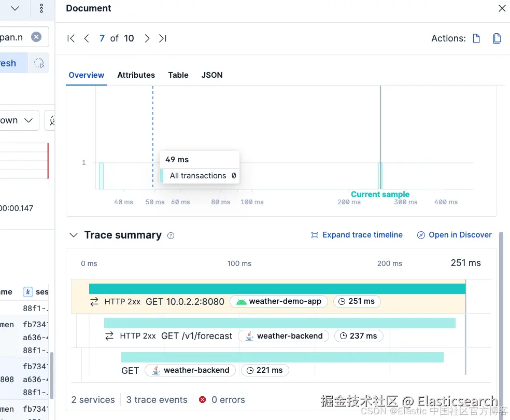Screen dimensions: 510x420
Task: Select the GET 10.0.2.2:8080 trace bar
Action: pyautogui.click(x=277, y=289)
